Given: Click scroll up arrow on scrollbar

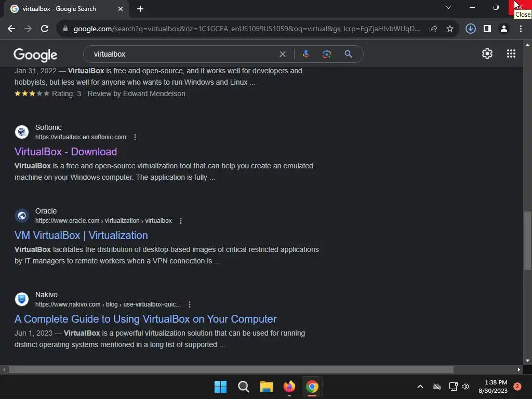Looking at the screenshot, I should tap(527, 45).
